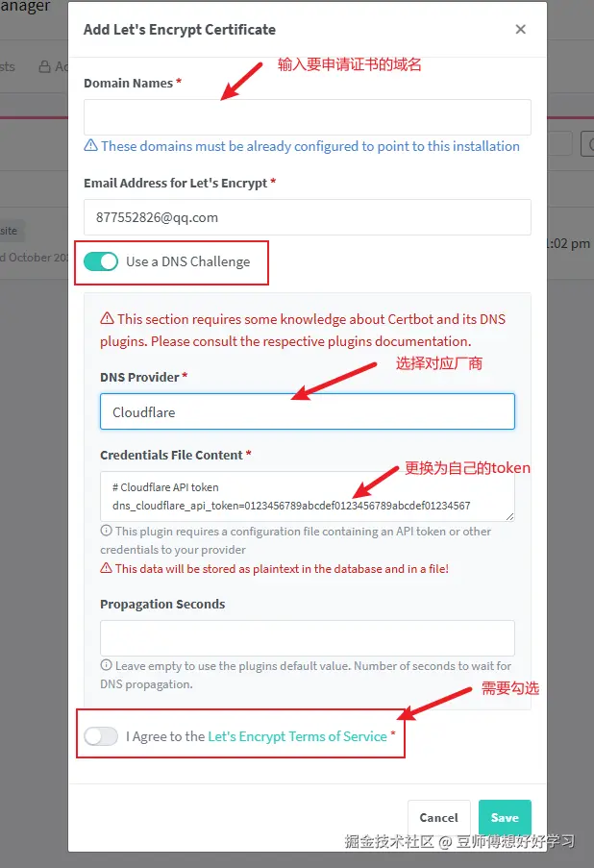Open Let's Encrypt Terms of Service link
The width and height of the screenshot is (594, 868).
point(297,736)
